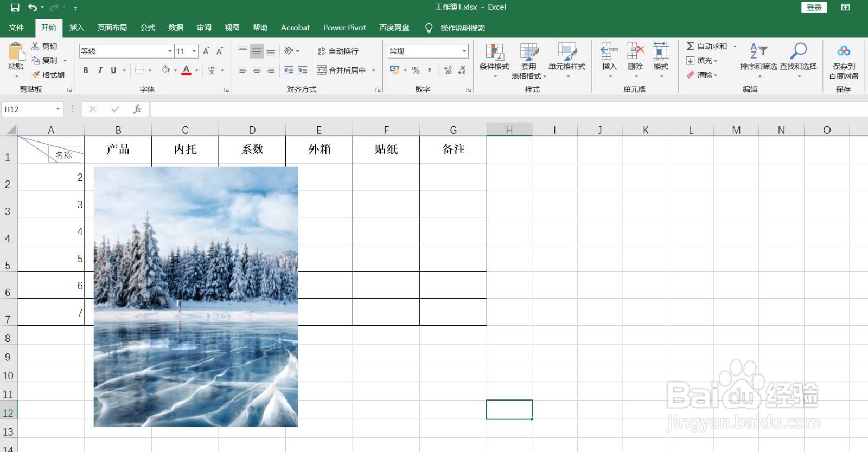868x452 pixels.
Task: Select the snowy forest picture
Action: 196,296
